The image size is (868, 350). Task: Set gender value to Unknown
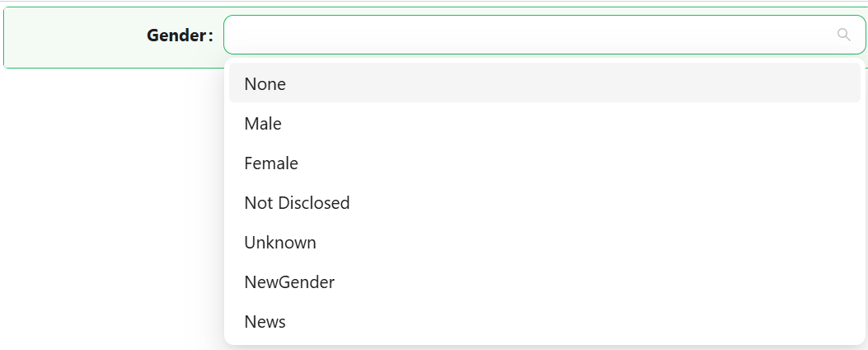coord(545,243)
